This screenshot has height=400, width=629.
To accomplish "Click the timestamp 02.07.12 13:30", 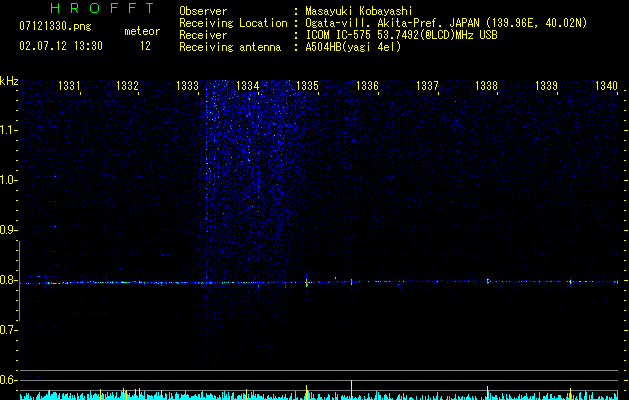I will click(x=61, y=46).
